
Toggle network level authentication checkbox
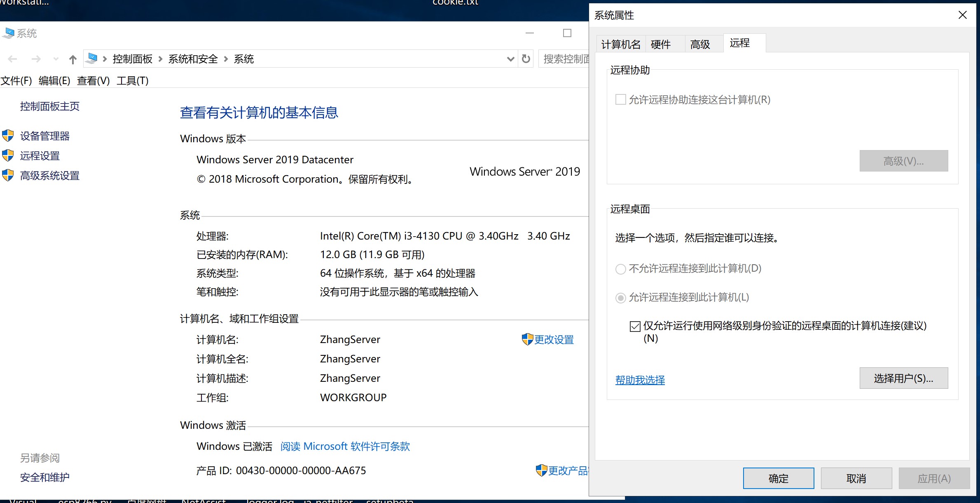(635, 327)
